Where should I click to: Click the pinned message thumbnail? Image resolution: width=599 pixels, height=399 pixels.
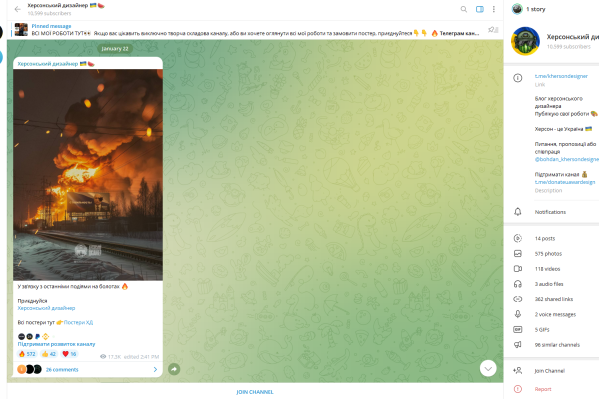(21, 30)
